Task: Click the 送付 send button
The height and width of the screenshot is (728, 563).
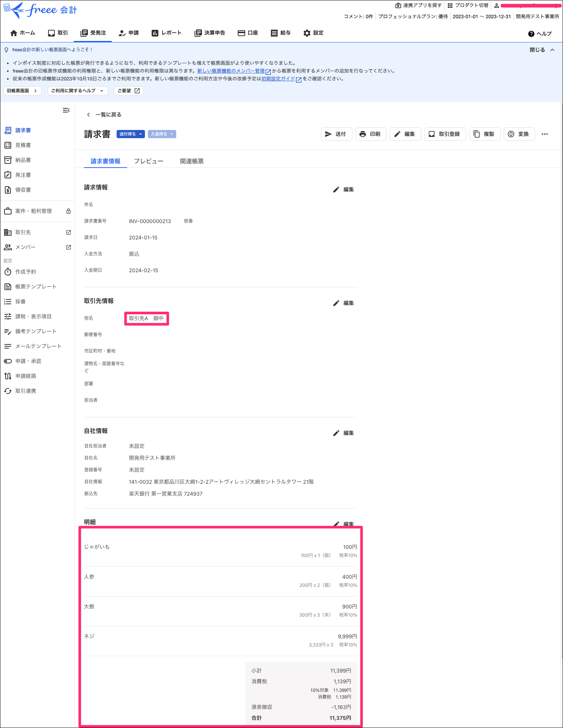Action: coord(336,134)
